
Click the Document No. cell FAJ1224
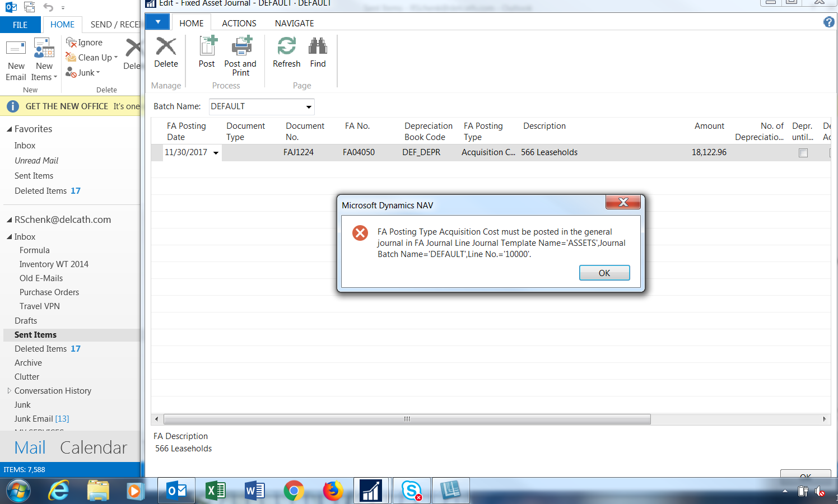point(299,152)
